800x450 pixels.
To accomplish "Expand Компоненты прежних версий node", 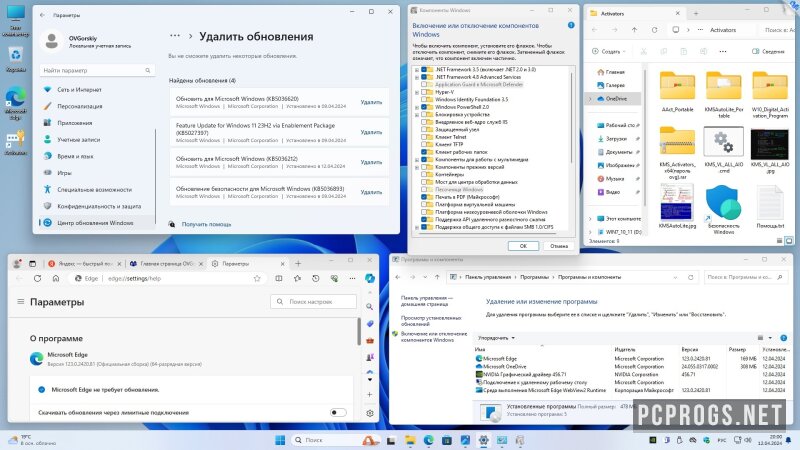I will click(x=417, y=167).
